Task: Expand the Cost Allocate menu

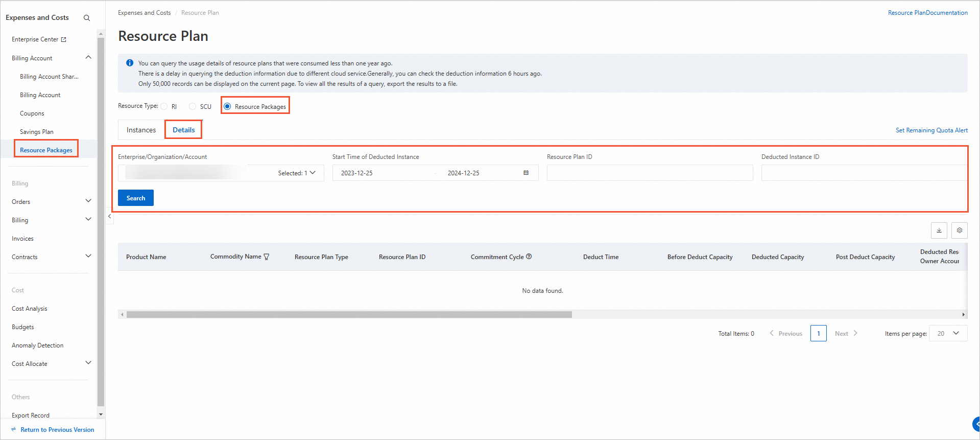Action: [x=88, y=363]
